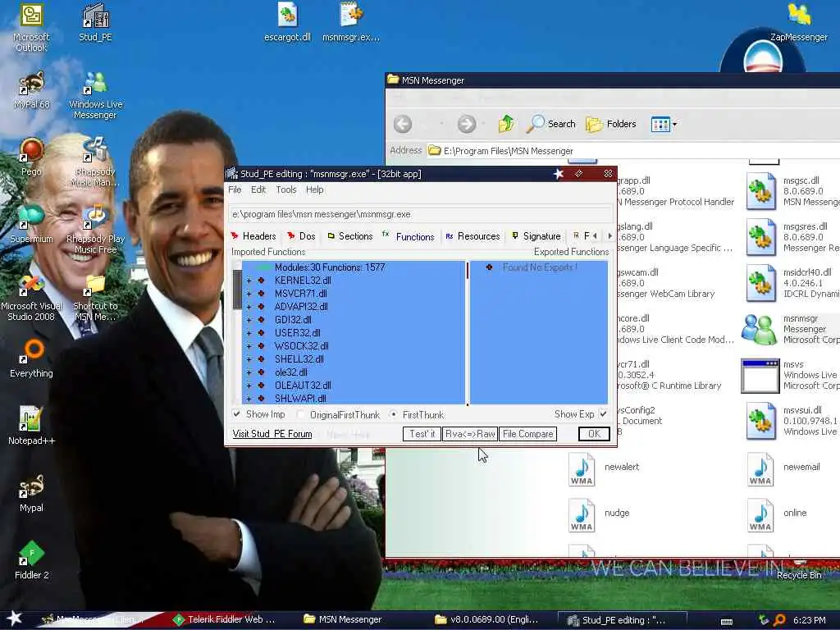Open the Recycle Bin
This screenshot has width=840, height=630.
pos(799,571)
